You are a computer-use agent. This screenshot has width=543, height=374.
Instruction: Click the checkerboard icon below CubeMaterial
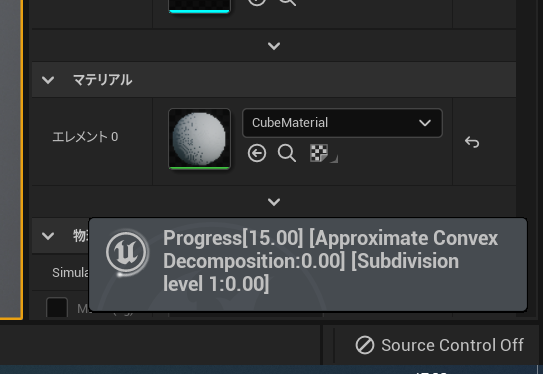coord(319,153)
